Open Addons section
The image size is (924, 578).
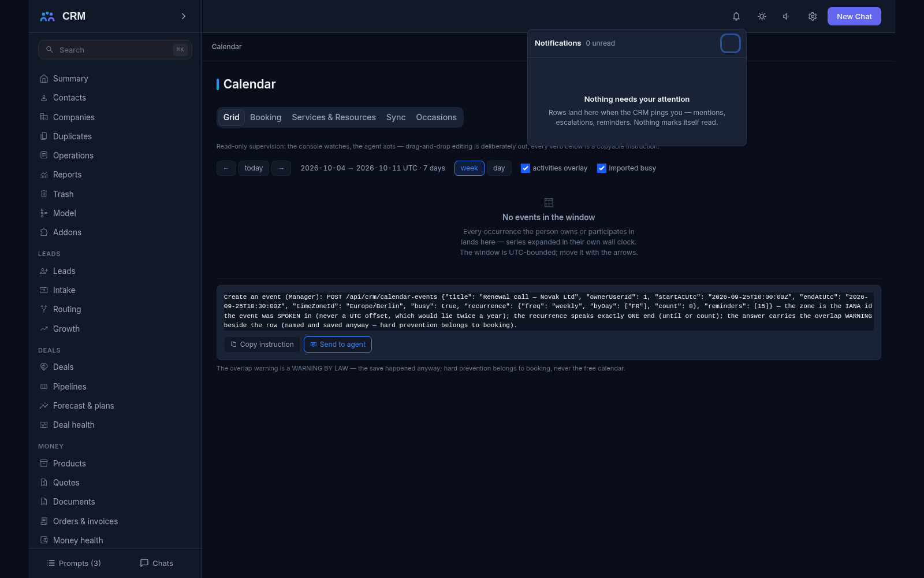tap(115, 232)
